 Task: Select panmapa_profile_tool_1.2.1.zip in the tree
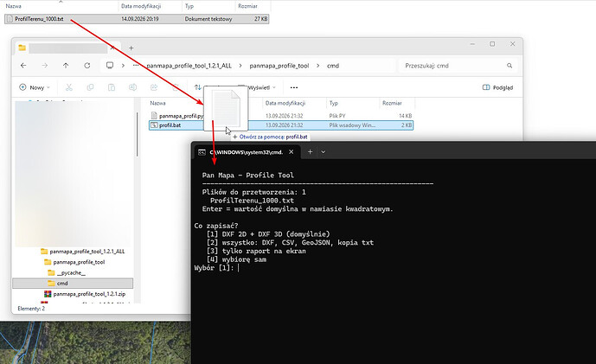click(89, 294)
